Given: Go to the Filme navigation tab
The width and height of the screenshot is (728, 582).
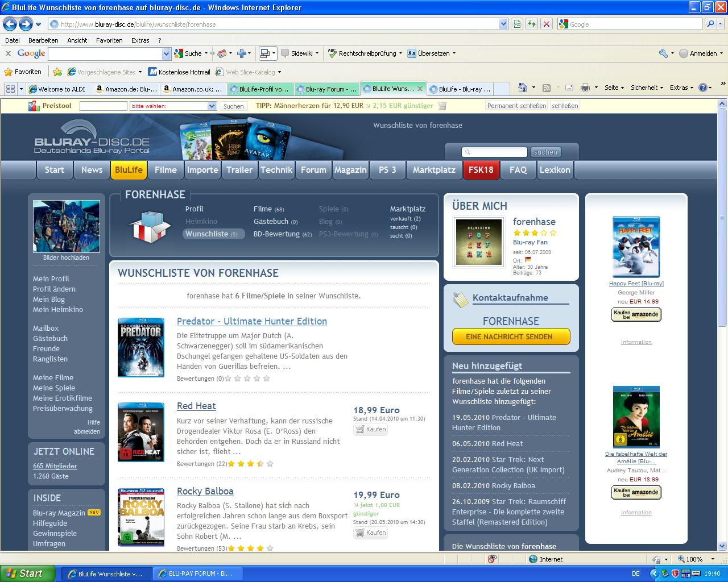Looking at the screenshot, I should coord(166,170).
